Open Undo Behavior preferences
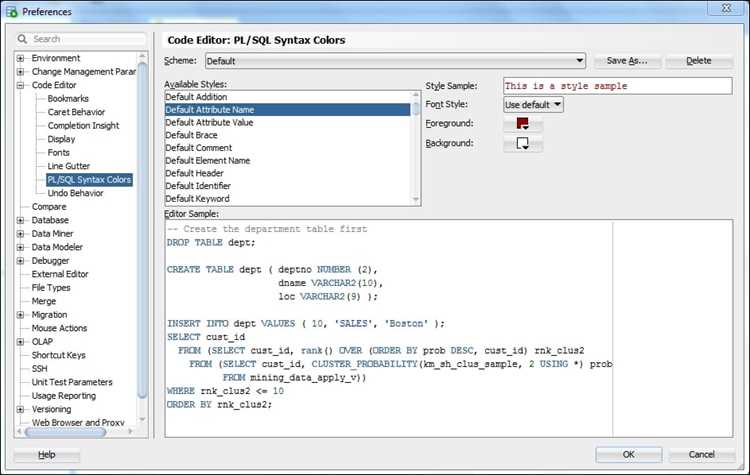 pos(75,193)
